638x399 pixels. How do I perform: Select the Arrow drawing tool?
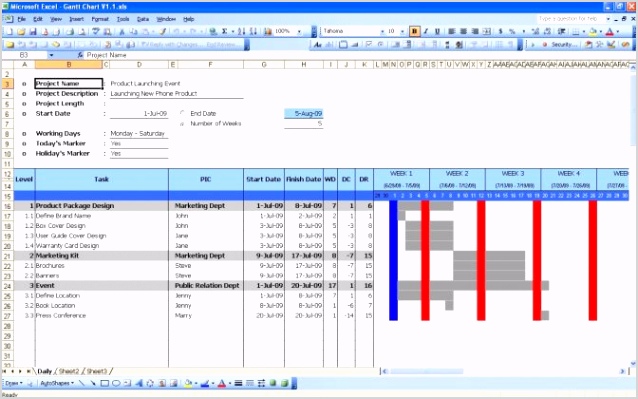(x=93, y=383)
